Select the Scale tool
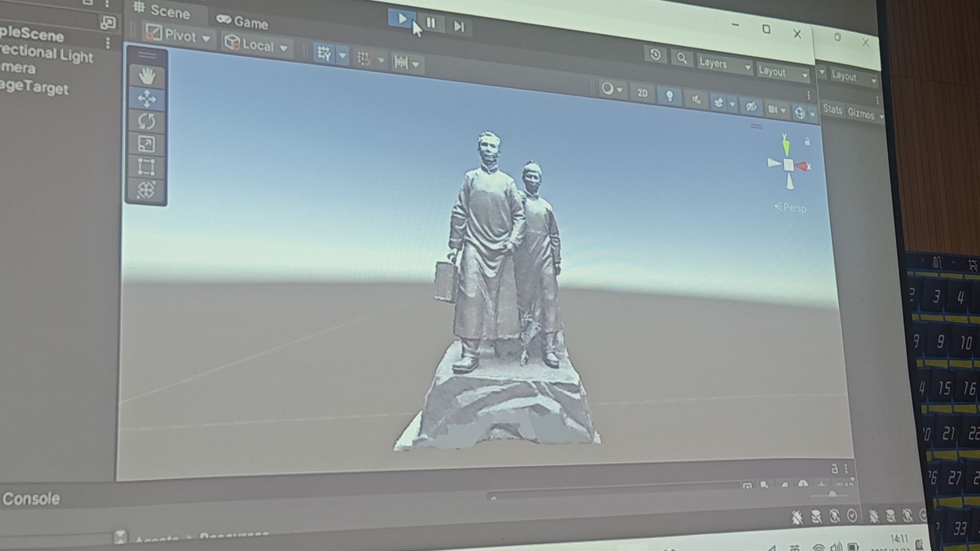This screenshot has width=980, height=551. pos(146,144)
